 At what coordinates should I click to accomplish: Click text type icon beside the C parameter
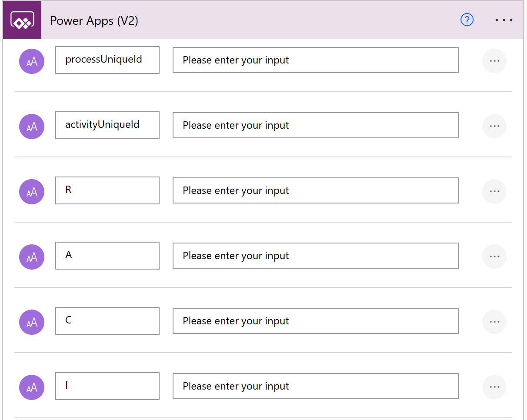(32, 322)
